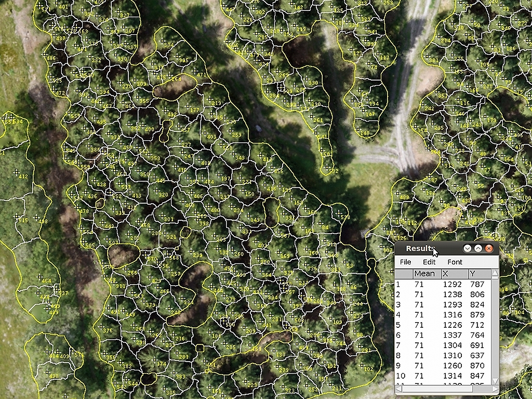Select row 6 with X value 1337
Image resolution: width=532 pixels, height=399 pixels.
click(453, 335)
